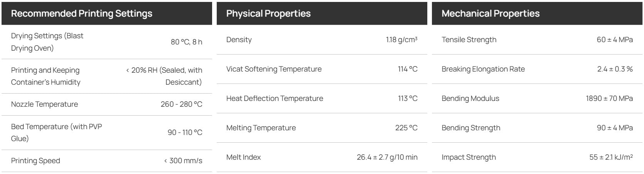644x174 pixels.
Task: Select the Bending Modulus 1890 ± 70 MPa value
Action: pos(609,99)
